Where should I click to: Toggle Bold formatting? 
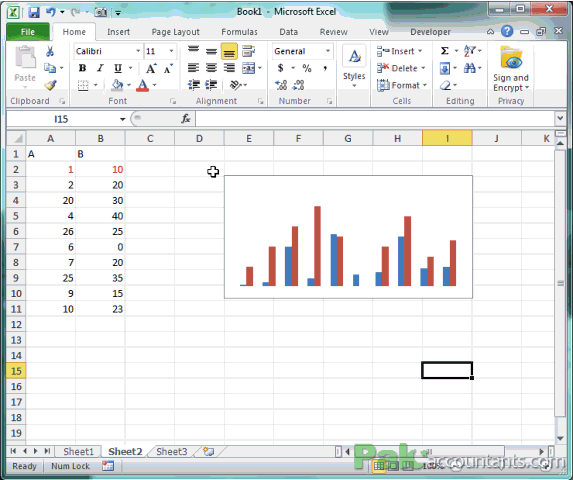tap(82, 68)
